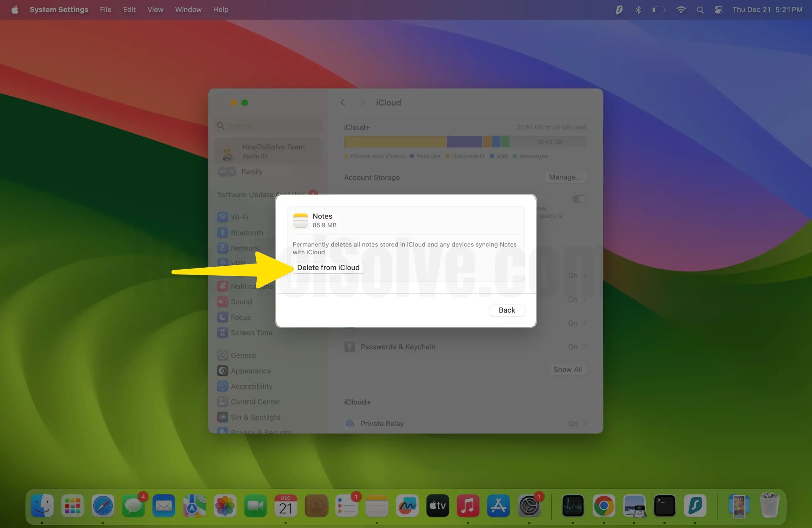This screenshot has width=812, height=528.
Task: Open Trash from the Dock
Action: [x=769, y=505]
